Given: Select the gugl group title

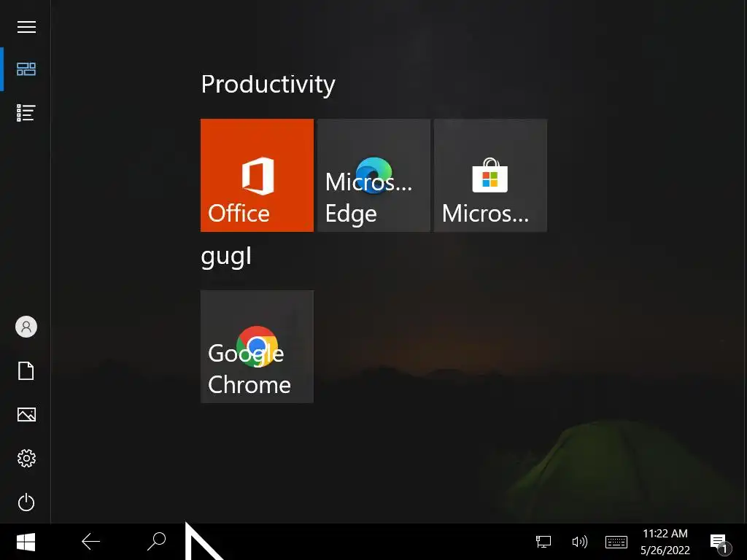Looking at the screenshot, I should pos(226,257).
